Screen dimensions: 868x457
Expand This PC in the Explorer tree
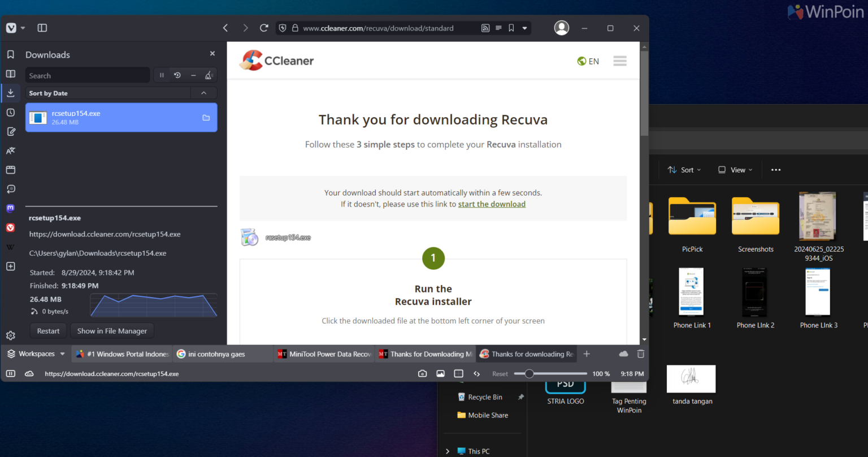coord(448,451)
